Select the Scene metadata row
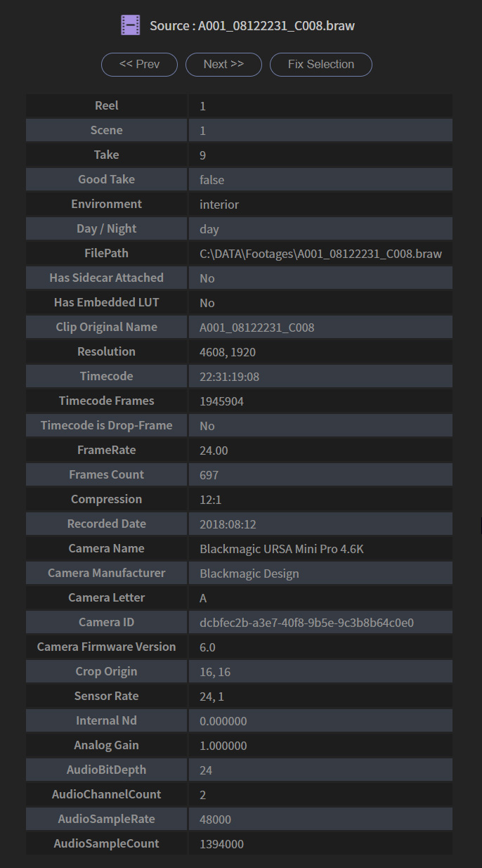This screenshot has height=868, width=482. (239, 130)
